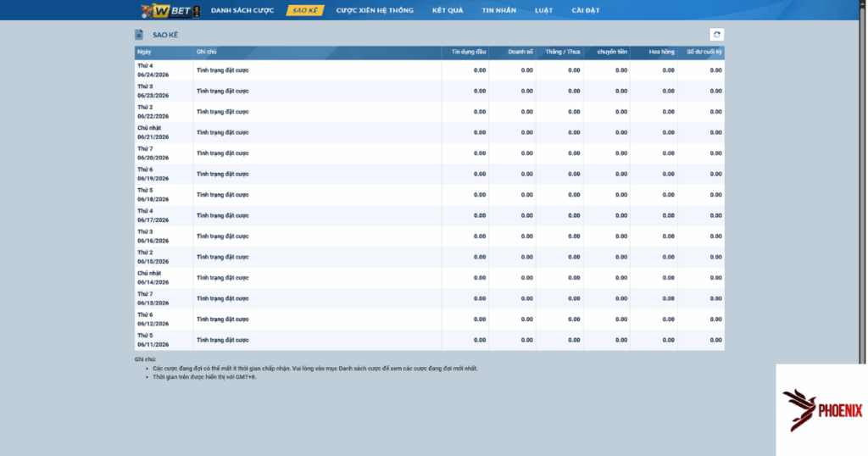Open Tình trạng đặt cược for 06/17/2026
This screenshot has height=456, width=868.
pyautogui.click(x=223, y=216)
